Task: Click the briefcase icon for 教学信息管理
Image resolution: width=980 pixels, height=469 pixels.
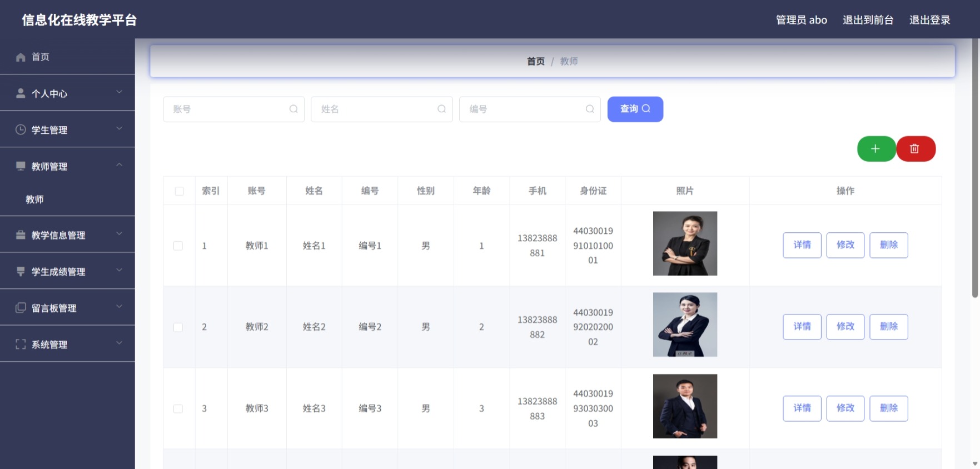Action: [21, 235]
